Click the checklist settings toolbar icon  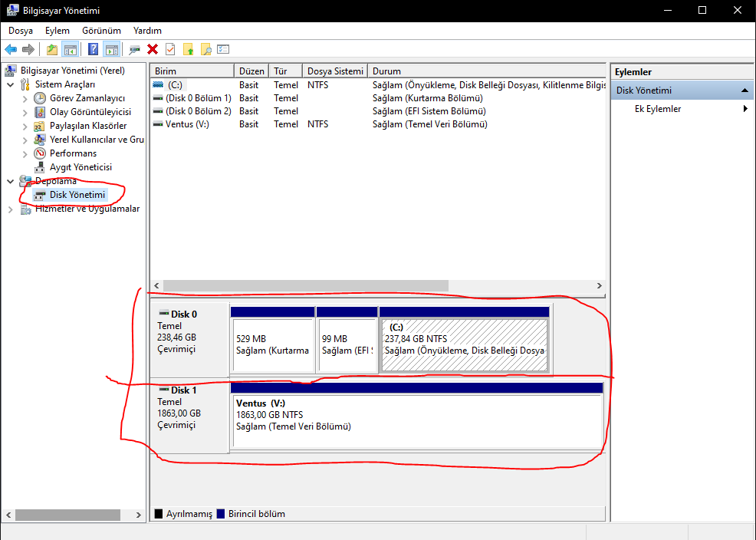pyautogui.click(x=223, y=49)
